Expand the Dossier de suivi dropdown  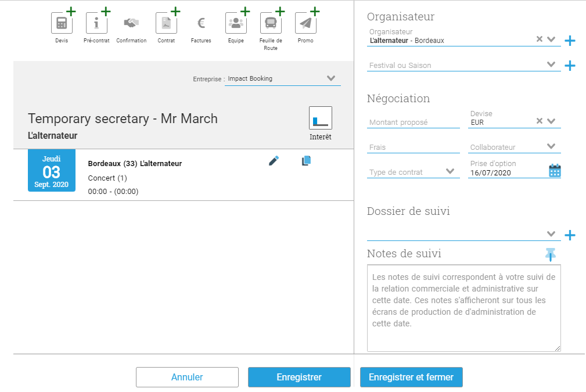pos(551,234)
